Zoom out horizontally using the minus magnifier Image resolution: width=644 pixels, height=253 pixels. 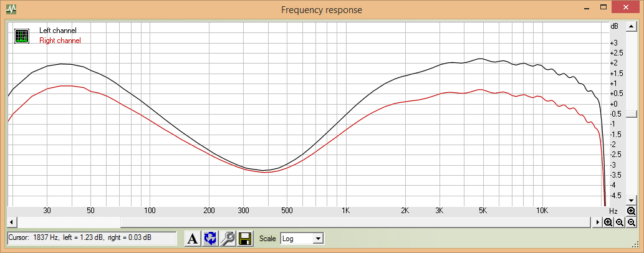(x=620, y=222)
